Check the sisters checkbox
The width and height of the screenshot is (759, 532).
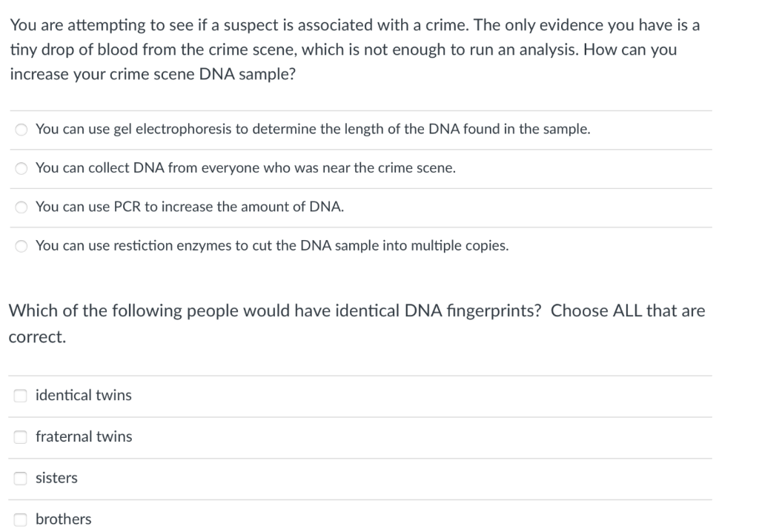pos(20,478)
